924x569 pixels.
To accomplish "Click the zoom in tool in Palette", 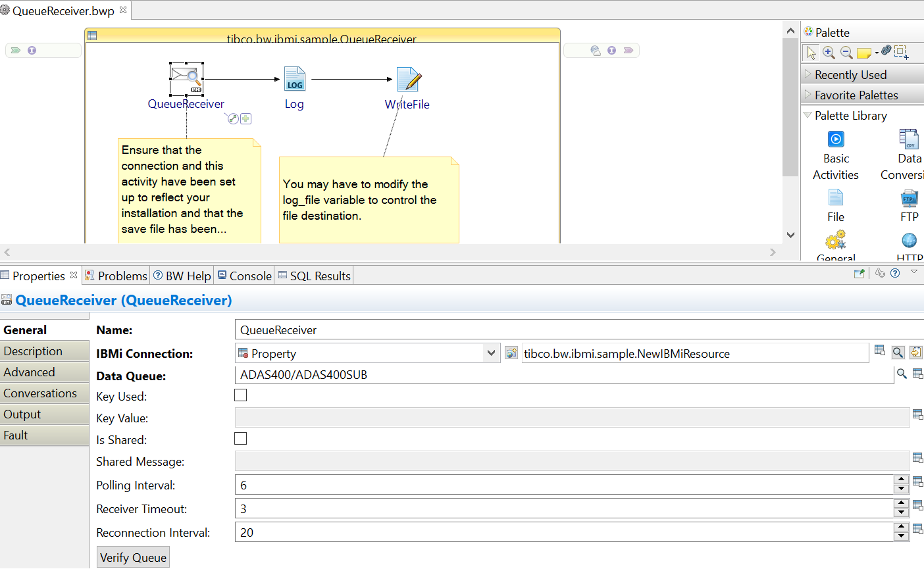I will click(829, 53).
